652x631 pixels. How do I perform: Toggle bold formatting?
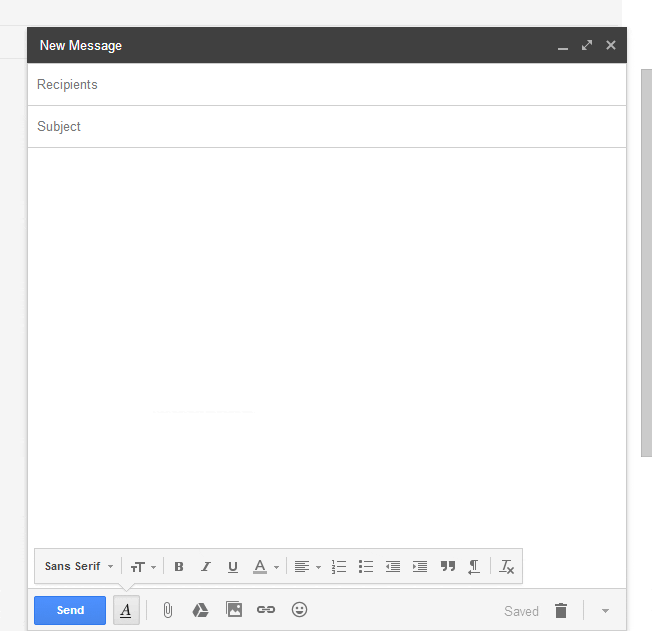click(x=179, y=567)
